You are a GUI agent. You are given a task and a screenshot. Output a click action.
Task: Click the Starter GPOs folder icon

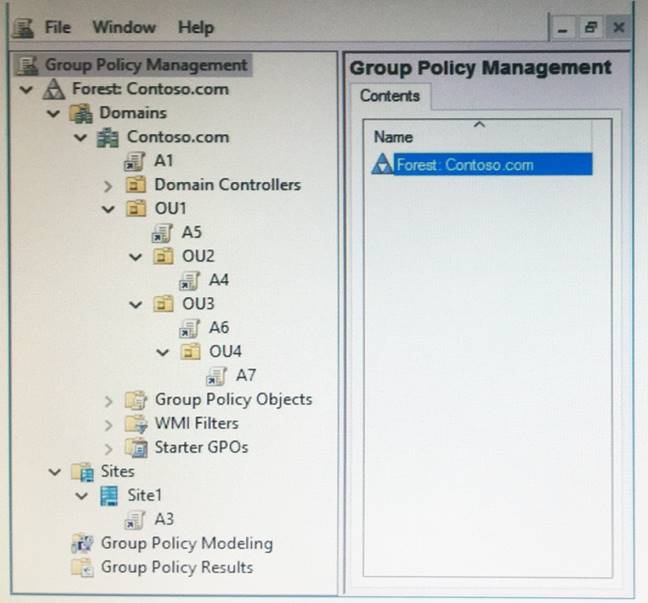tap(135, 448)
